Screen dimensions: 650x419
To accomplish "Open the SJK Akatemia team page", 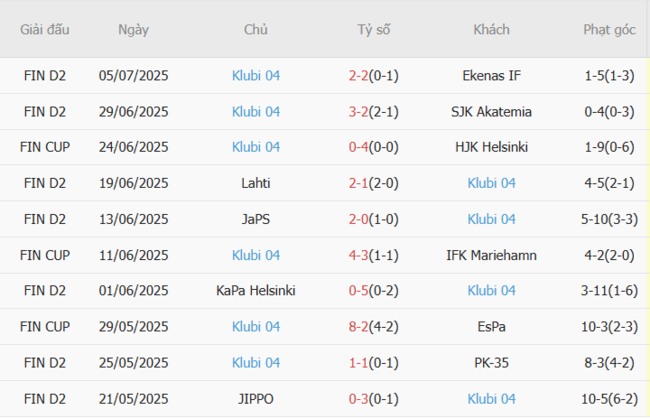I will (x=491, y=111).
